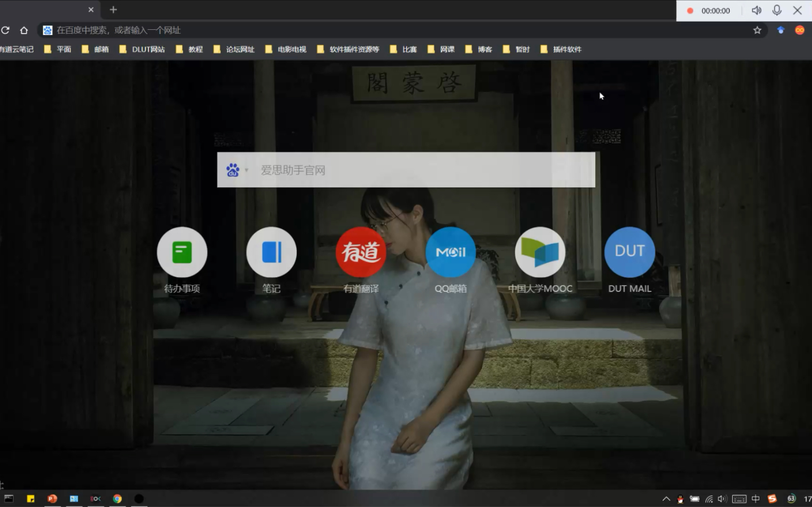This screenshot has width=812, height=507.
Task: Open the DUT MAIL shortcut
Action: tap(630, 252)
